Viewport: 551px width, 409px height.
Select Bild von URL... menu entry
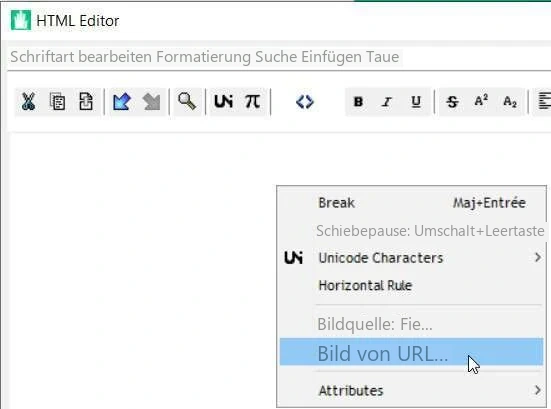[x=411, y=352]
